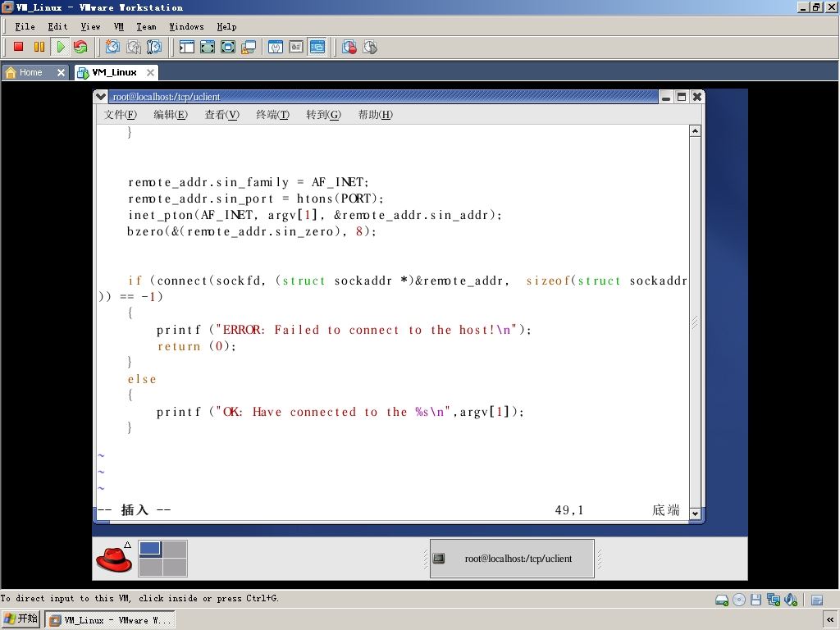Close the Home tab
Screen dimensions: 840x630
point(61,72)
